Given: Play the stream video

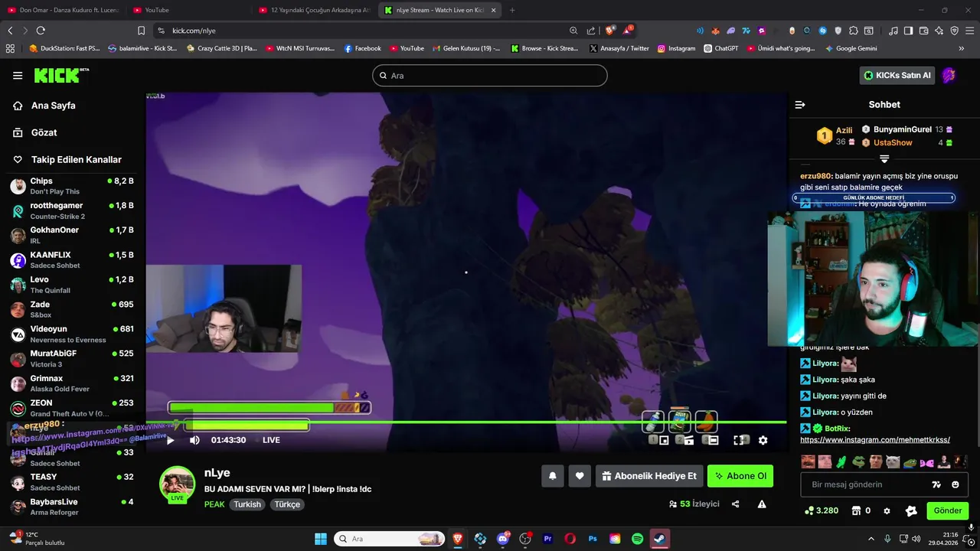Looking at the screenshot, I should click(170, 440).
